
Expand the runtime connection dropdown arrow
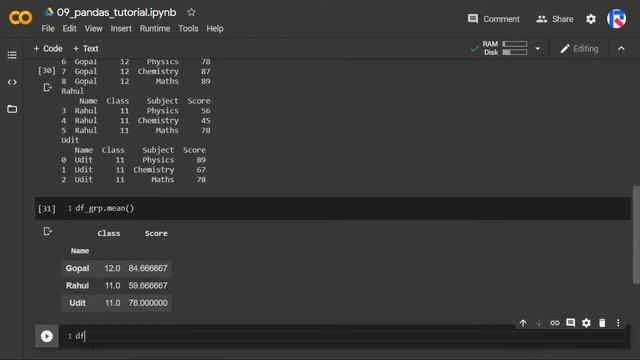pyautogui.click(x=538, y=49)
